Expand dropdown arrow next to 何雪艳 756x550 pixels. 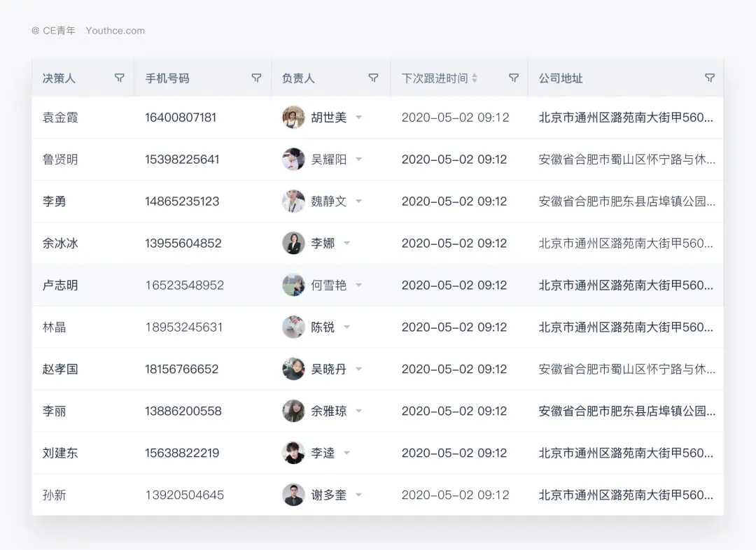(358, 285)
